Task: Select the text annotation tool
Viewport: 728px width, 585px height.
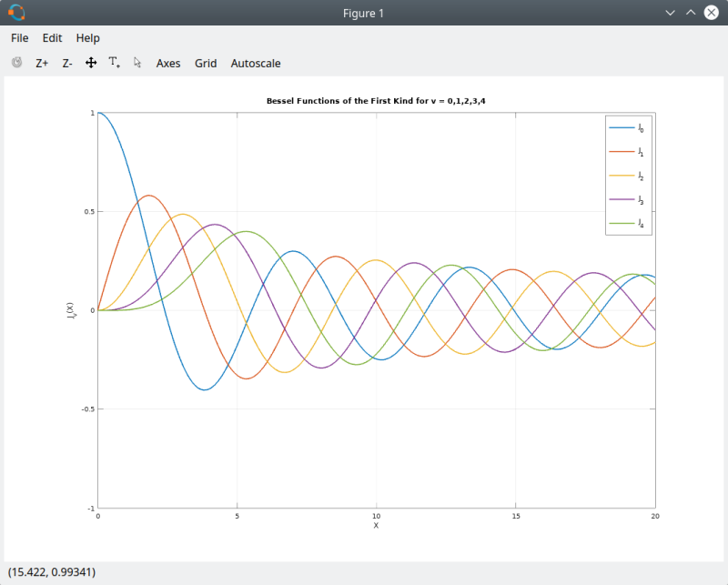Action: tap(113, 63)
